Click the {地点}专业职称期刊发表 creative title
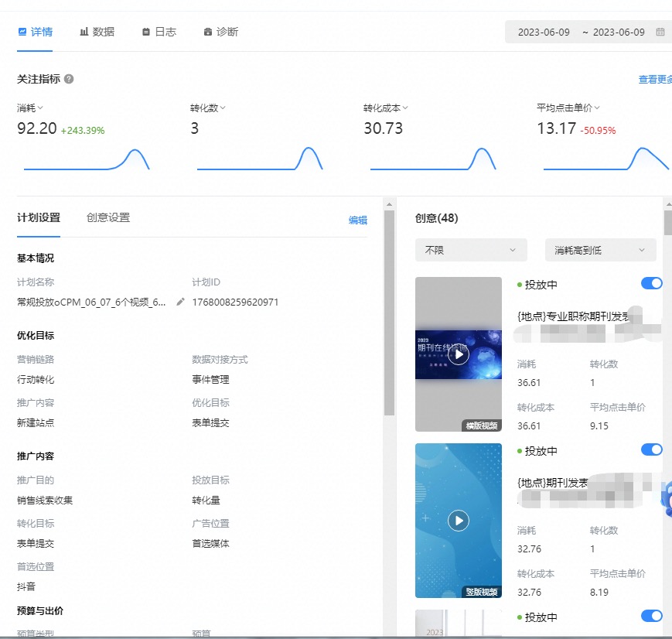Screen dimensions: 672x639 point(573,316)
